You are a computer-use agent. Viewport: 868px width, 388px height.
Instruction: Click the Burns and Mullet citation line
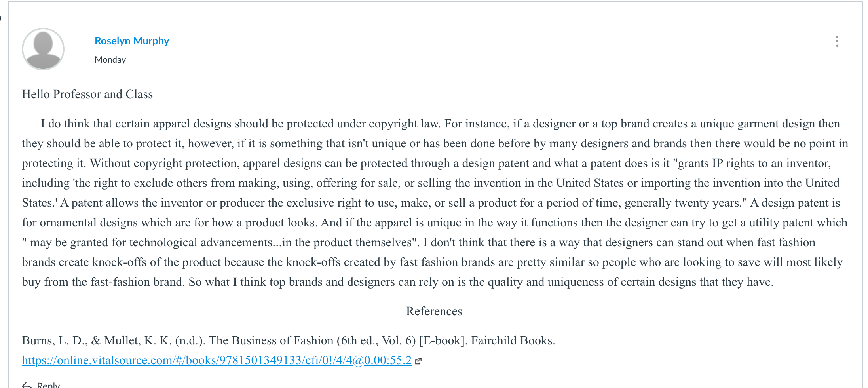click(289, 340)
